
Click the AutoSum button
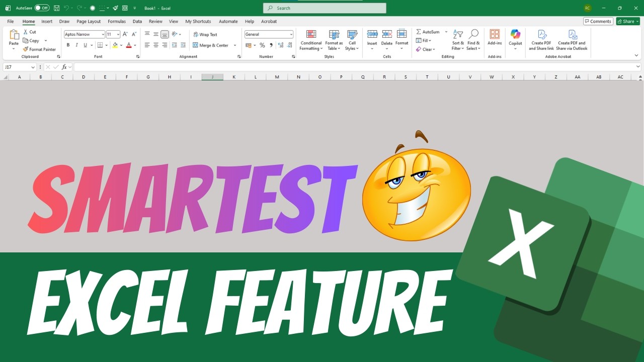[x=428, y=32]
